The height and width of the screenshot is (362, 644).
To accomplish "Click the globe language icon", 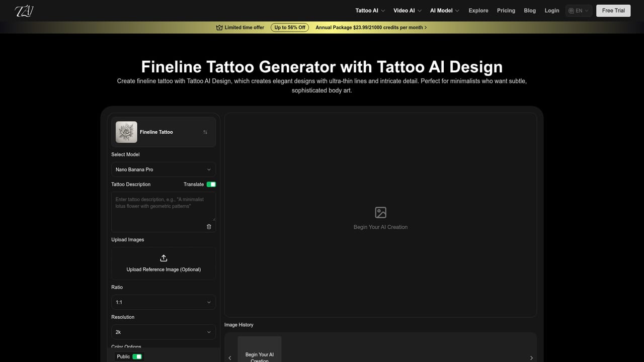I will (571, 11).
